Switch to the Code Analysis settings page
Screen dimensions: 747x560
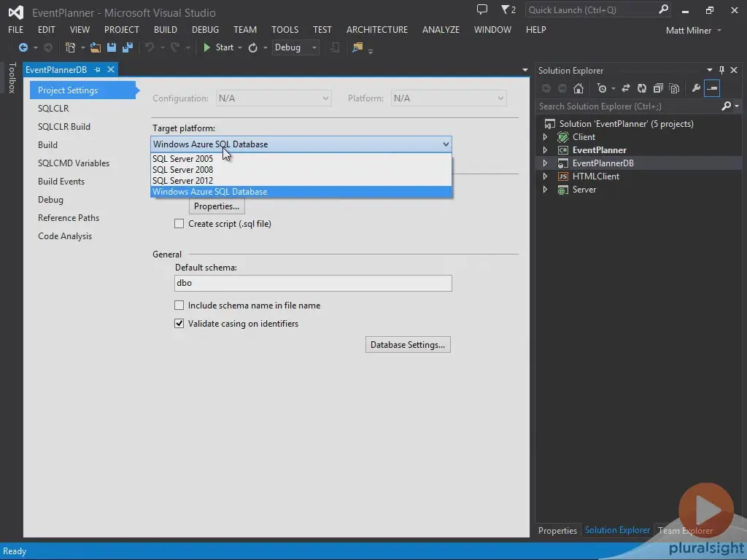tap(65, 236)
